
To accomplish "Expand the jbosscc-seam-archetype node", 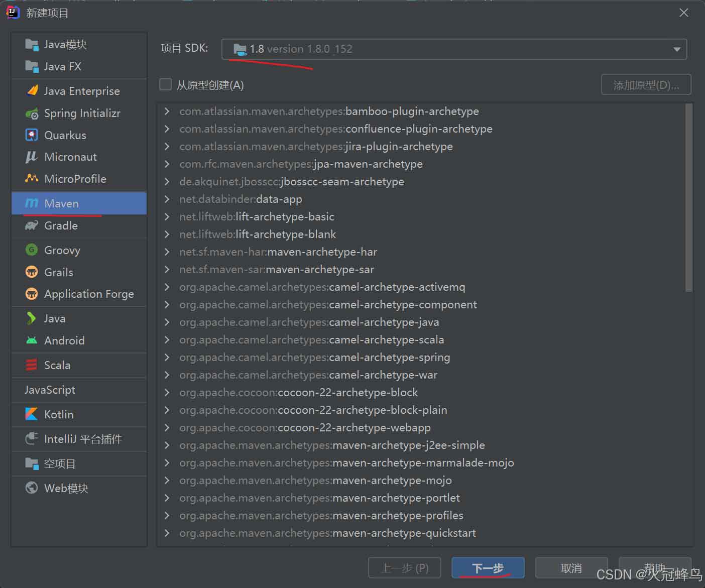I will 167,181.
